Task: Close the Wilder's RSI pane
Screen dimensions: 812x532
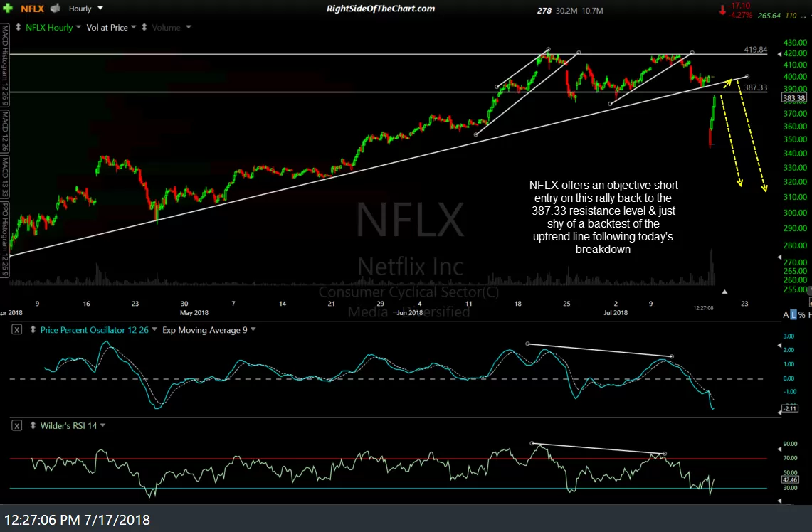Action: pyautogui.click(x=16, y=425)
